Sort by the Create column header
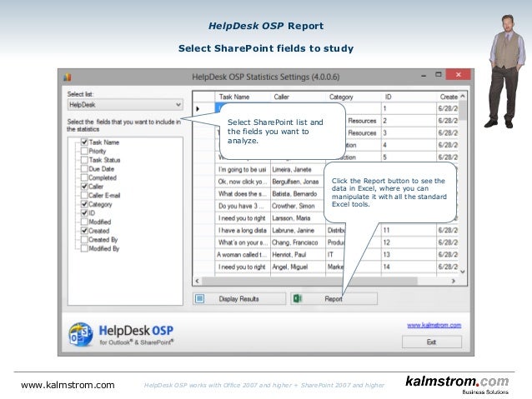This screenshot has width=532, height=399. pyautogui.click(x=448, y=97)
